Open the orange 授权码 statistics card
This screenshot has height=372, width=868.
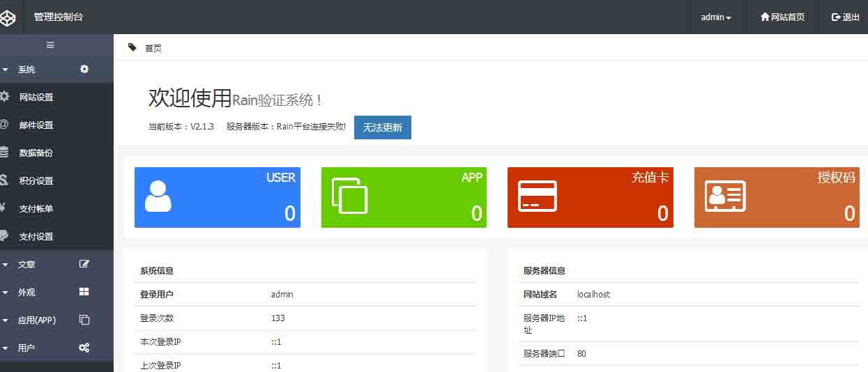777,197
